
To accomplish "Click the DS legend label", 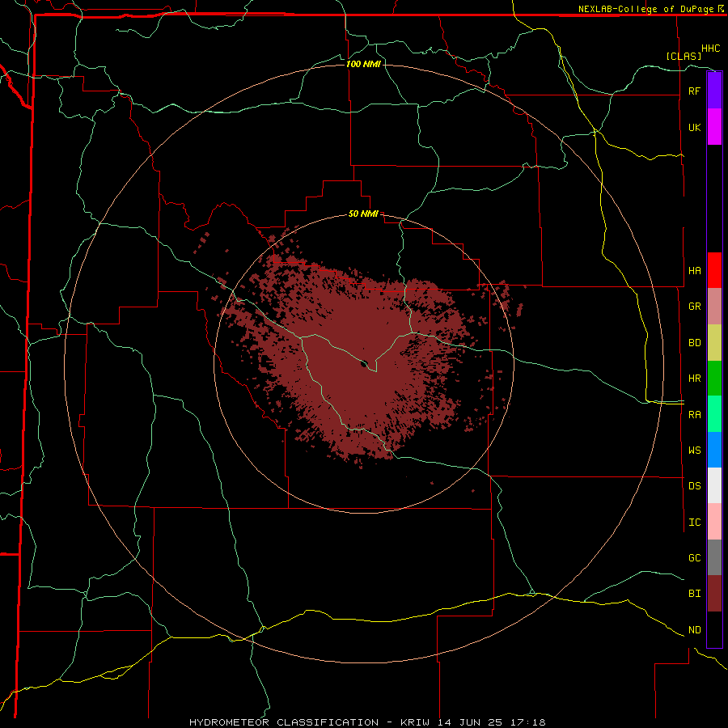I will coord(694,486).
